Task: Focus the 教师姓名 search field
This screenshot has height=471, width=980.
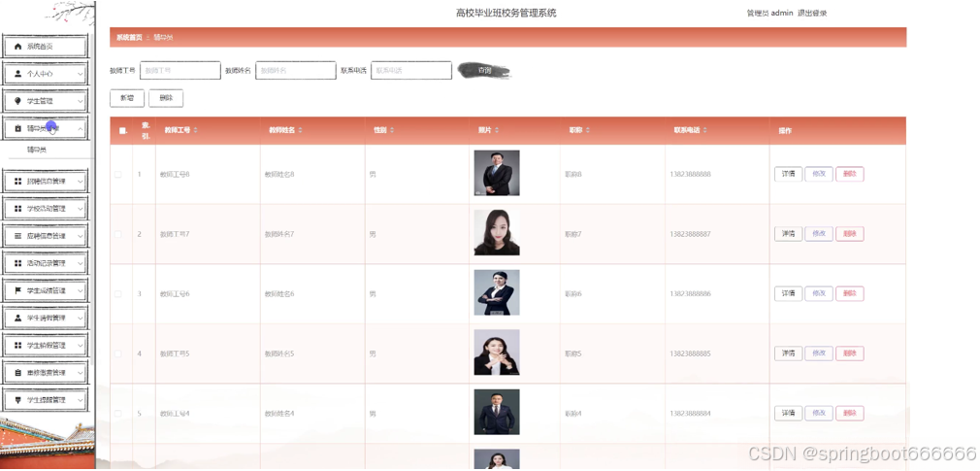Action: coord(296,71)
